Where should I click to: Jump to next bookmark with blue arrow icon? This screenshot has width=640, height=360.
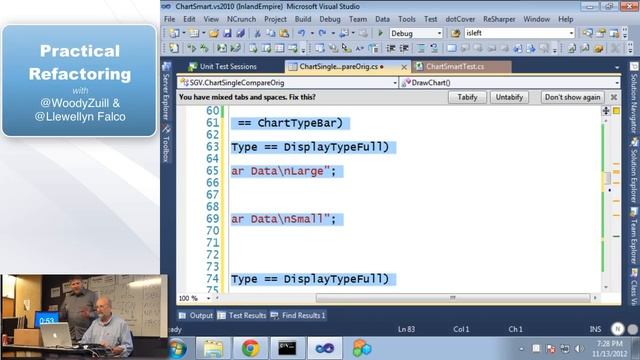pyautogui.click(x=531, y=49)
